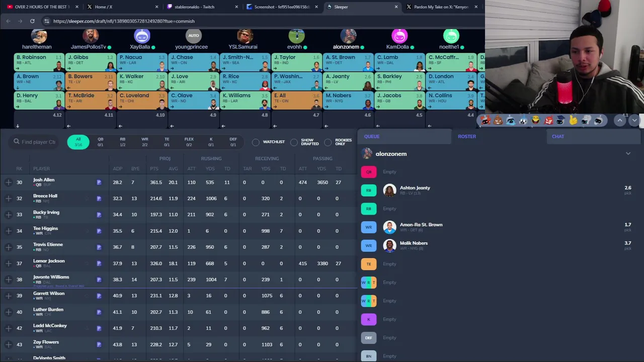Open Breece Hall's player notes icon
Screen dimensions: 644x362
tap(99, 199)
